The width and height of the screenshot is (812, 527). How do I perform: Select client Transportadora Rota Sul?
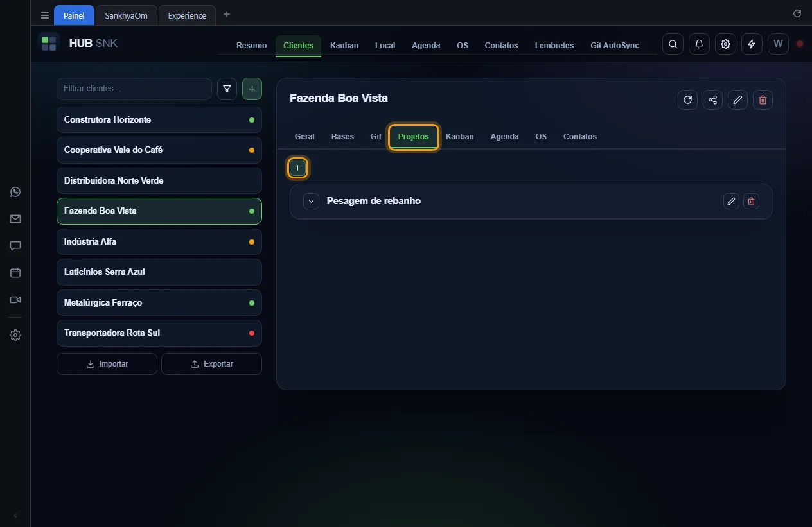click(159, 333)
